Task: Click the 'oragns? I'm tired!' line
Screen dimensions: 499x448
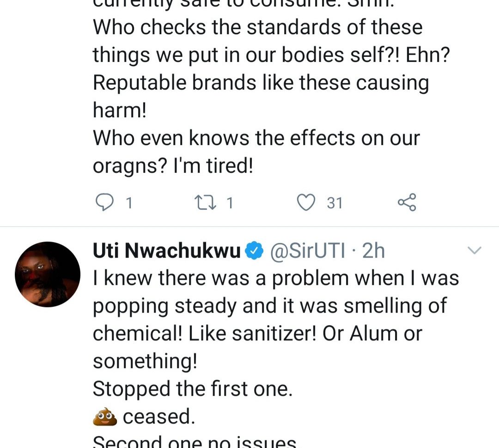Action: [173, 166]
